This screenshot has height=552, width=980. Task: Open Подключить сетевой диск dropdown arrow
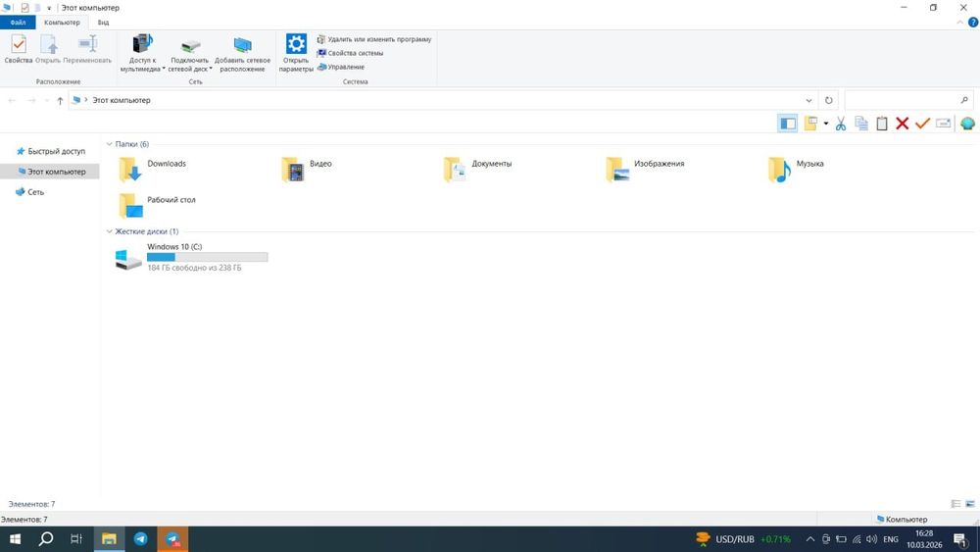click(211, 69)
